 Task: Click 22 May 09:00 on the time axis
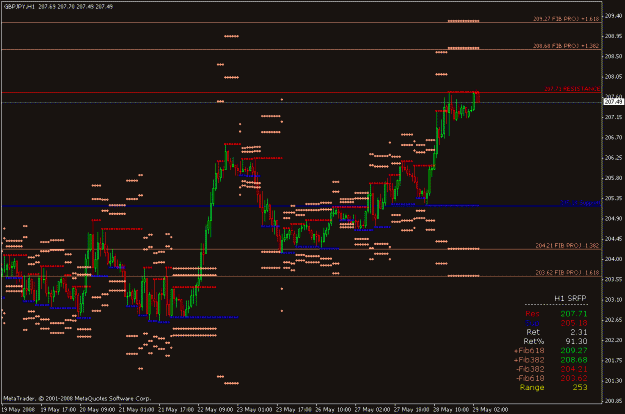coord(215,410)
